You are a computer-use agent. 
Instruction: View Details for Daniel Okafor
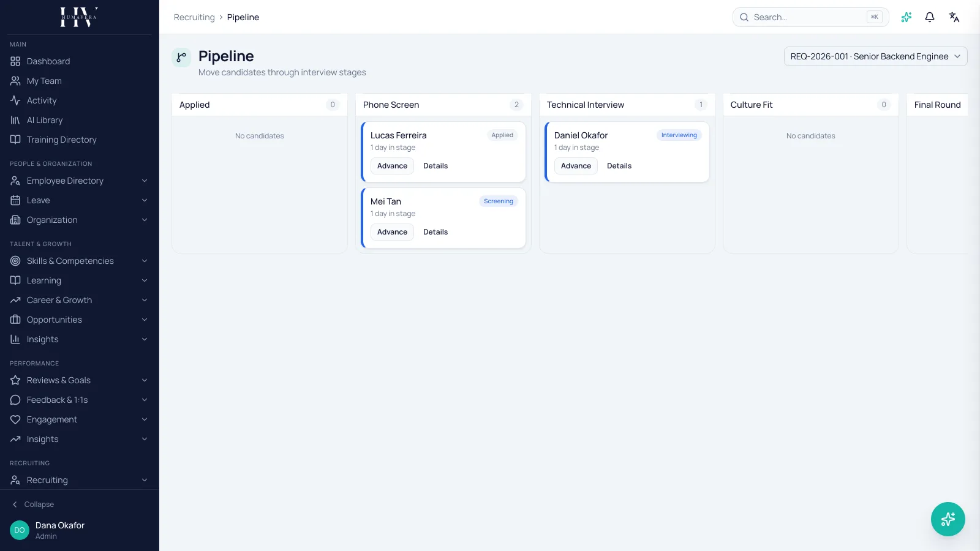click(619, 166)
